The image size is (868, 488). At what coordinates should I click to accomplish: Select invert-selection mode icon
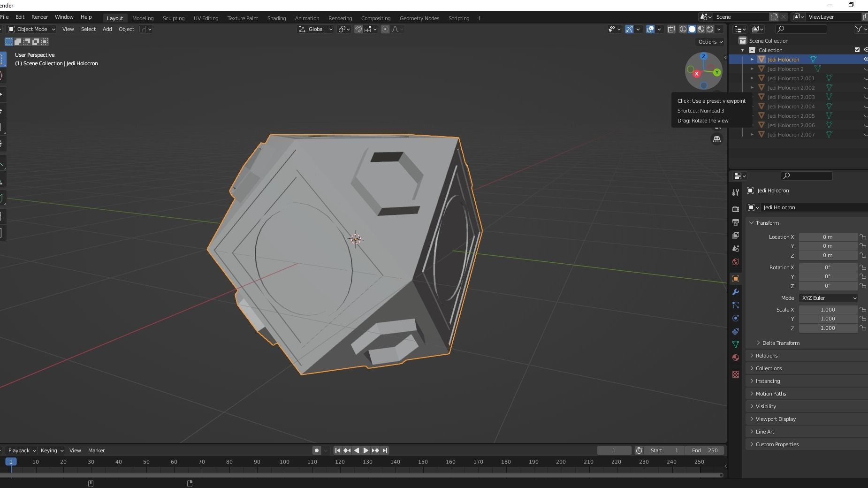coord(36,42)
